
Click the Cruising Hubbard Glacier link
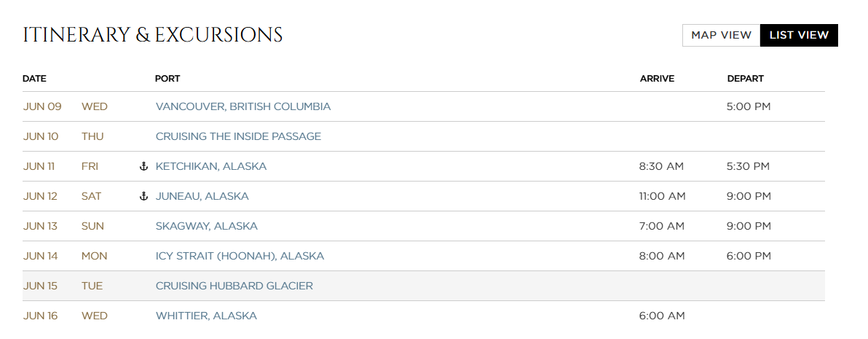[234, 286]
